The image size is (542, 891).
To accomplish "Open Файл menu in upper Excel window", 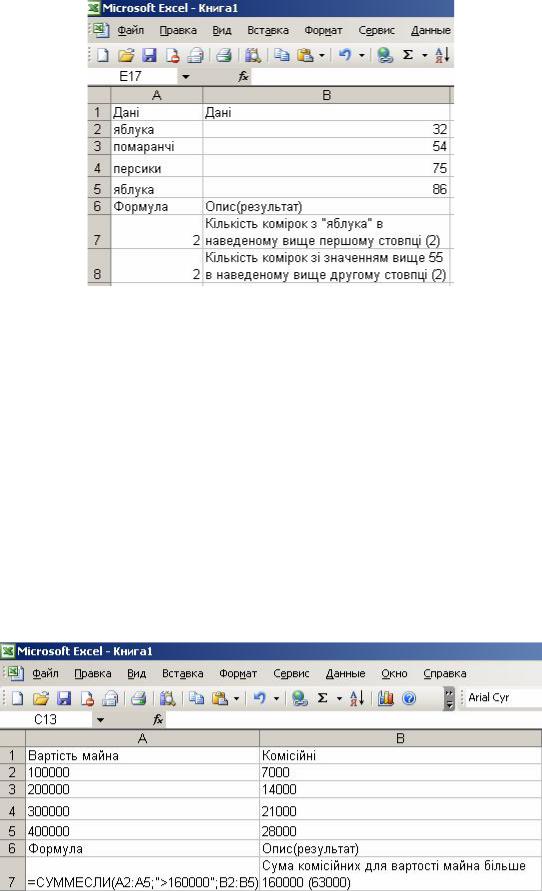I will (131, 30).
